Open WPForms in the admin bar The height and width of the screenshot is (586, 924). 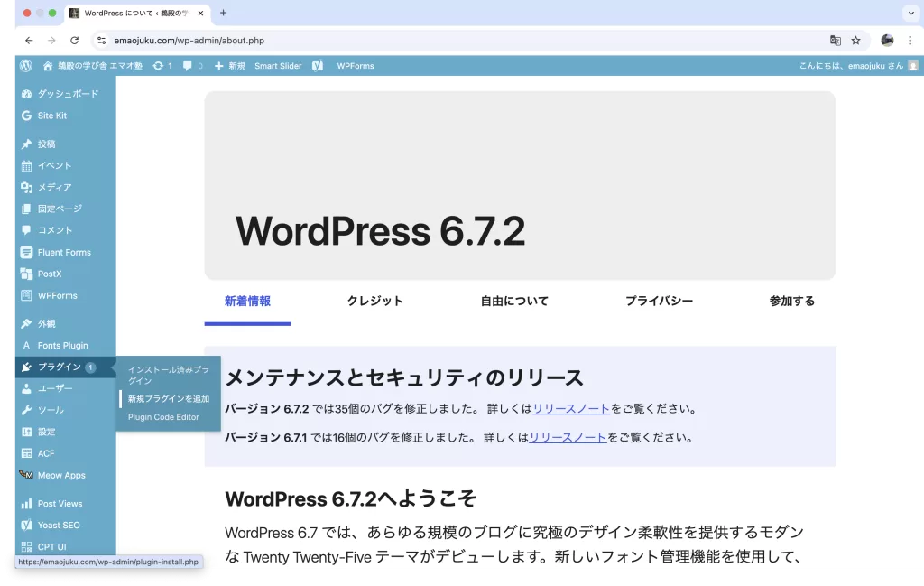356,66
